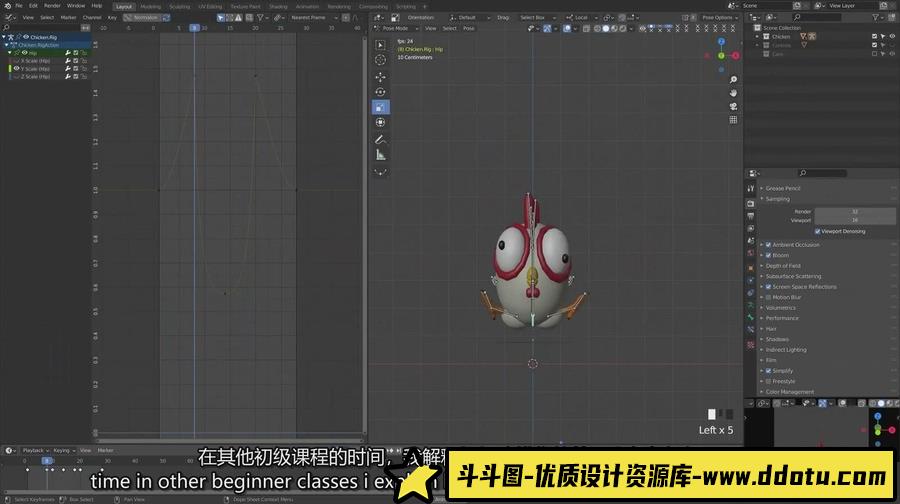Open the Select Box drag dropdown
Screen dimensions: 900x504
click(537, 18)
